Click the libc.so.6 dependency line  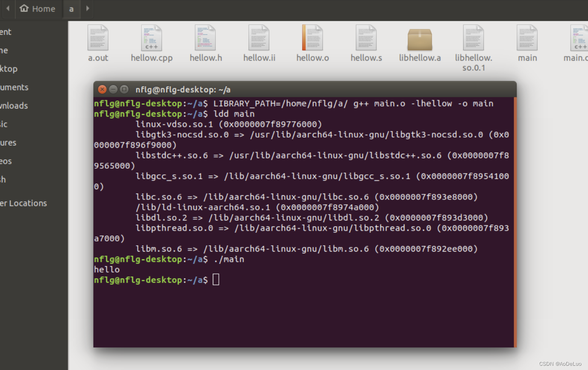pos(306,197)
